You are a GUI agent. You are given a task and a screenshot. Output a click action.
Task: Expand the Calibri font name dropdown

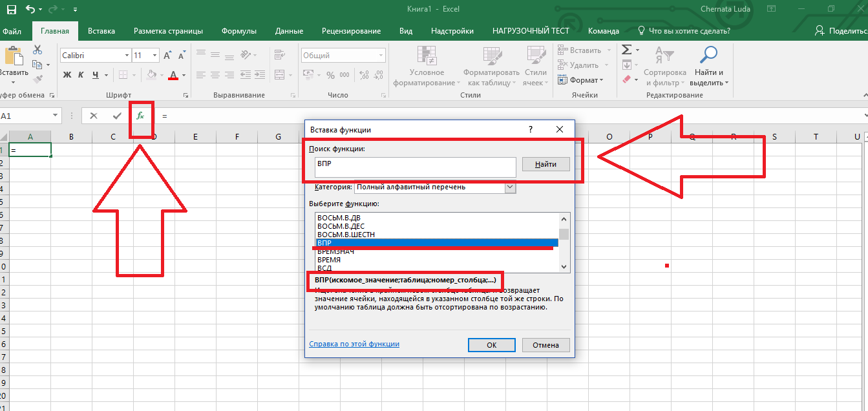127,56
